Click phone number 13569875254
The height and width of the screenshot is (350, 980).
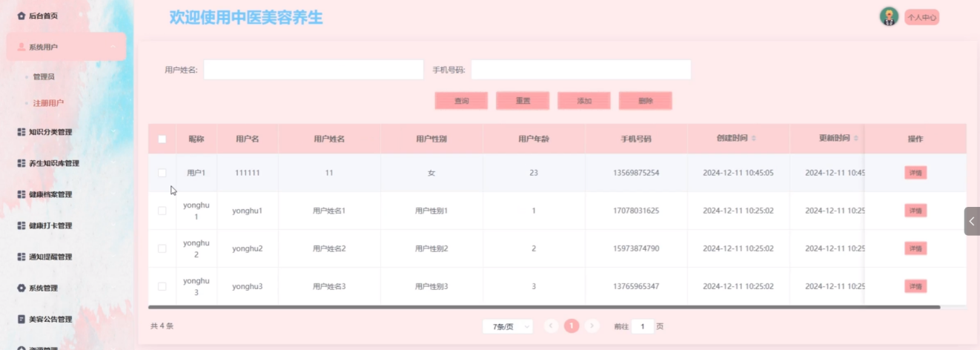click(636, 173)
